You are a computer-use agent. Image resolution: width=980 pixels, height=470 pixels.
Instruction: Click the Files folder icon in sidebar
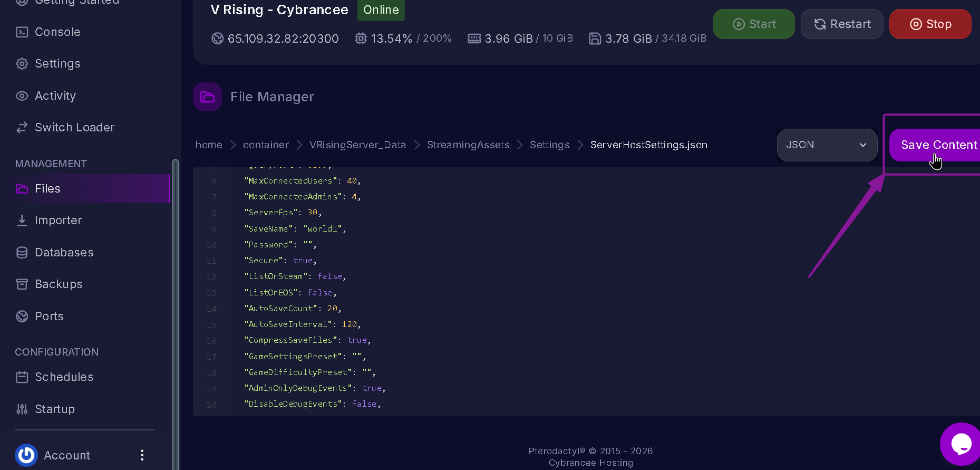tap(22, 189)
